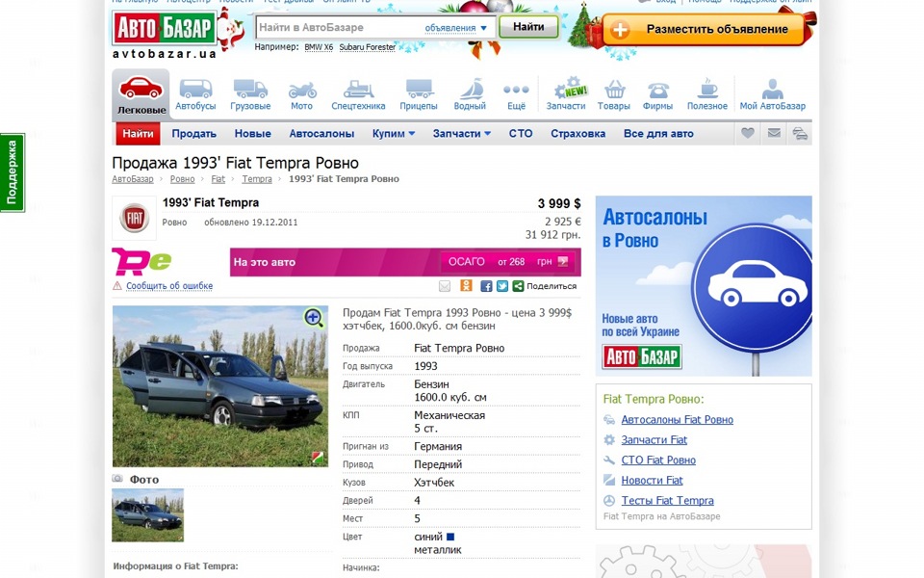Go to Tempra breadcrumb link
924x578 pixels.
[x=257, y=179]
